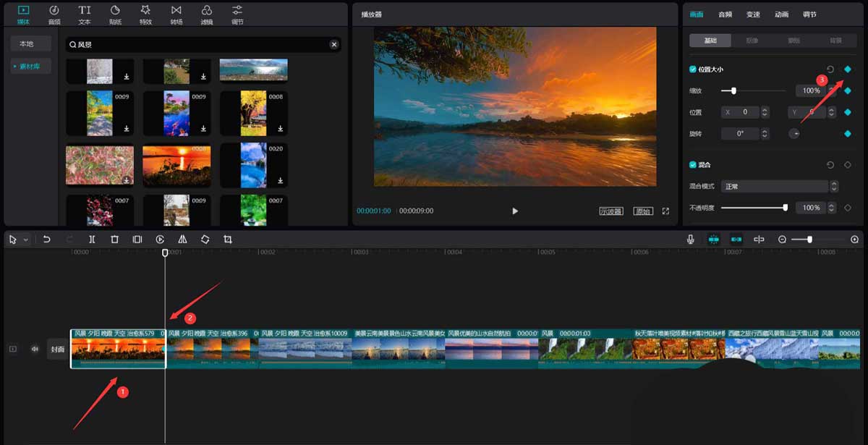This screenshot has height=445, width=868.
Task: Mute the main track with speaker icon
Action: pyautogui.click(x=34, y=349)
